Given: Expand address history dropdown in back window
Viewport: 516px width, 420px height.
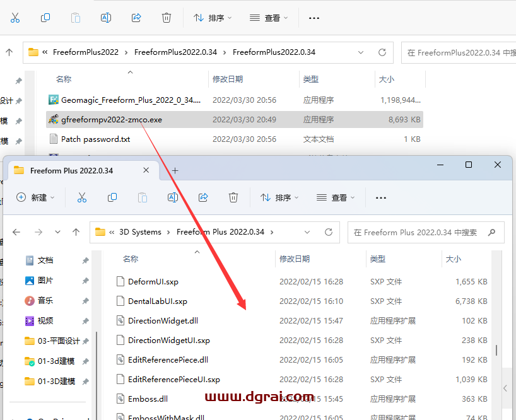Looking at the screenshot, I should pos(361,52).
